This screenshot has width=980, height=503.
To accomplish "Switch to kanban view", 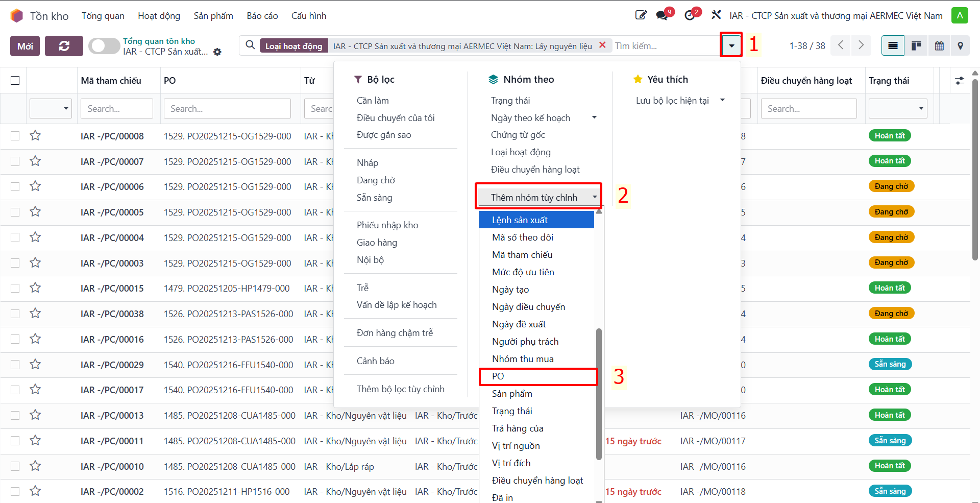I will point(916,46).
